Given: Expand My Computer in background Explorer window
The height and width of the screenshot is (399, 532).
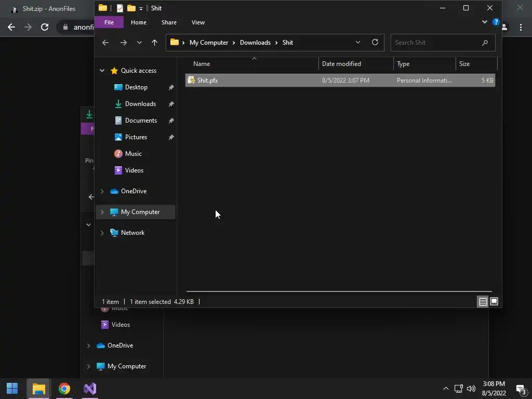Looking at the screenshot, I should 88,366.
